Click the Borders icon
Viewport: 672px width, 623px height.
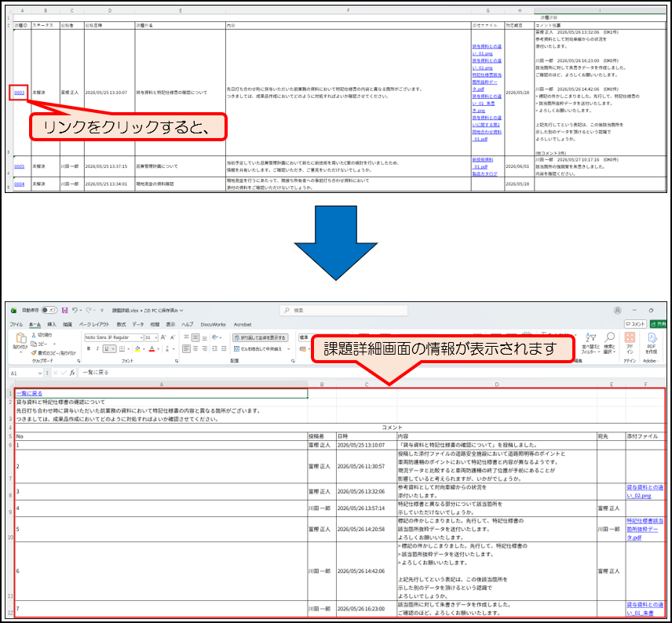[x=122, y=349]
